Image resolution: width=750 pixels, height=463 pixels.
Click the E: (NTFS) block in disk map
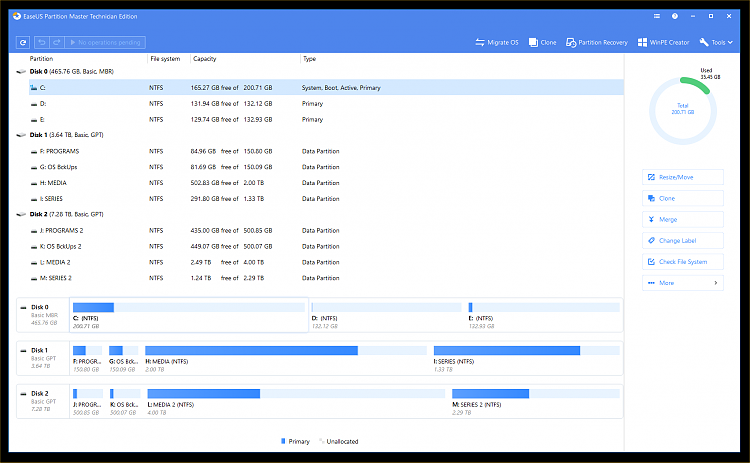[544, 315]
